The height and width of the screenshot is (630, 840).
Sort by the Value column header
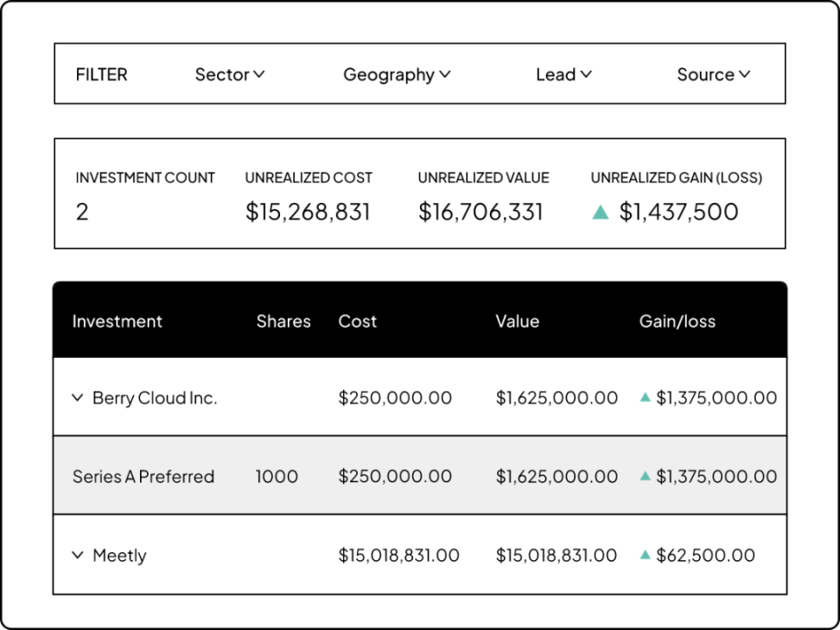[x=517, y=321]
